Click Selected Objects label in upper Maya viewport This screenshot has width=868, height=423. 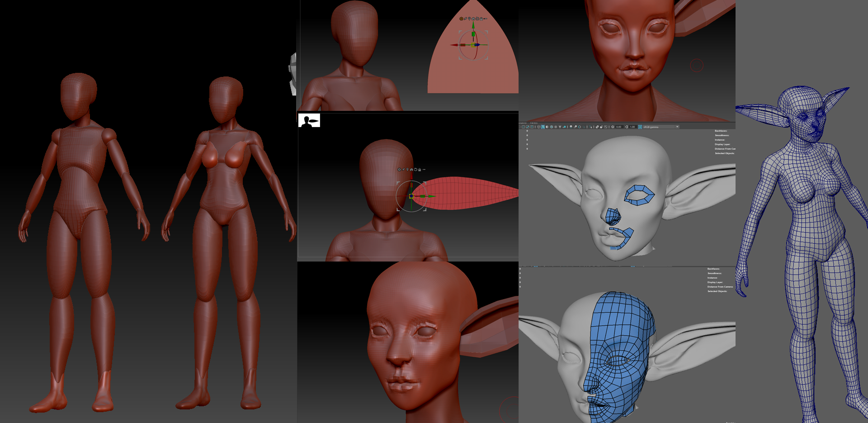[x=725, y=153]
